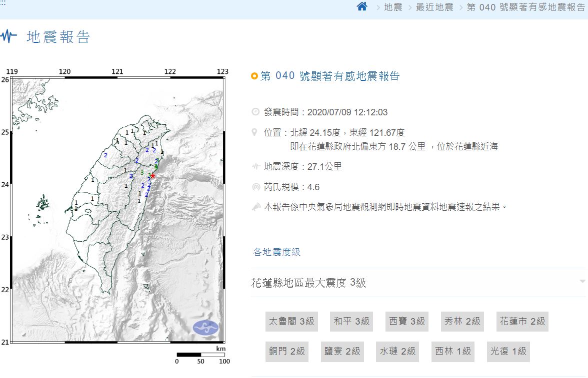
Task: Click the location pin icon beside 位置
Action: click(x=255, y=133)
